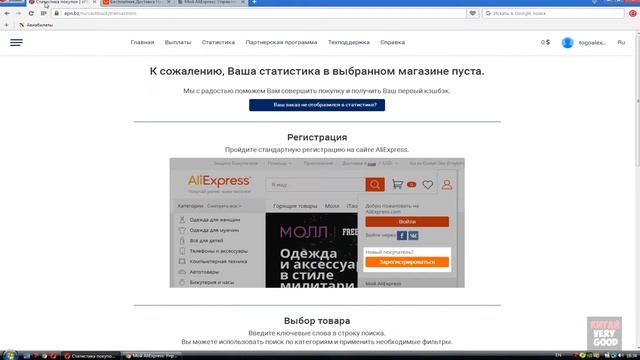Click the Выбор товара heading
640x360 pixels.
(x=317, y=321)
